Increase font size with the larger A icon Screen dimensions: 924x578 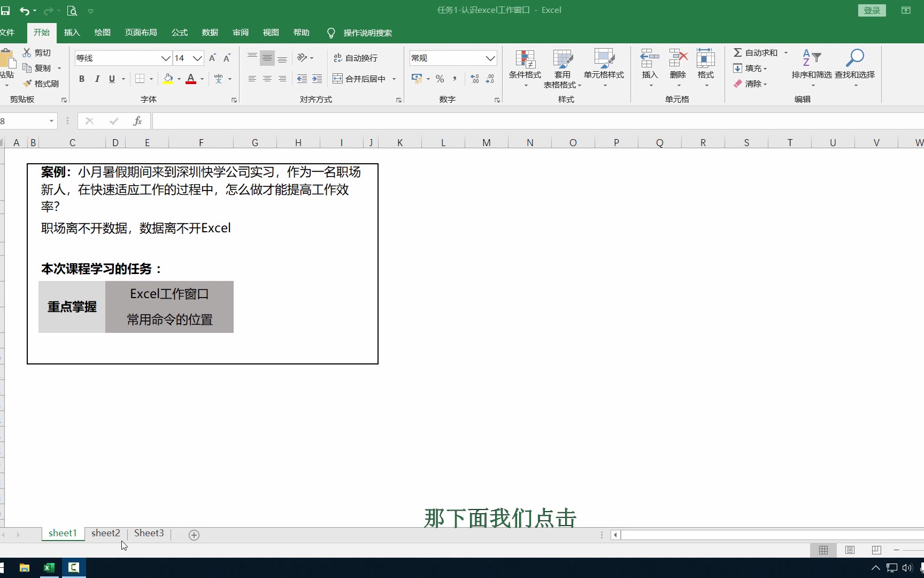click(212, 58)
